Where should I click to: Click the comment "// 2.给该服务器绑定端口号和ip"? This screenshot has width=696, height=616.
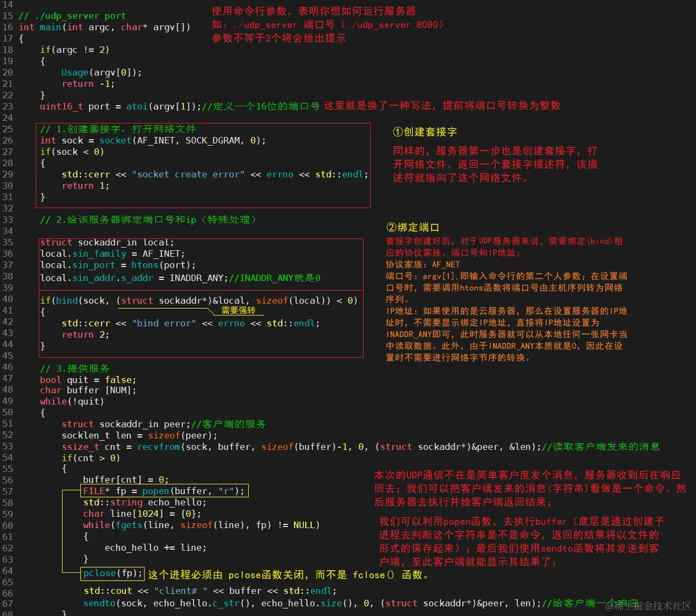(x=149, y=220)
